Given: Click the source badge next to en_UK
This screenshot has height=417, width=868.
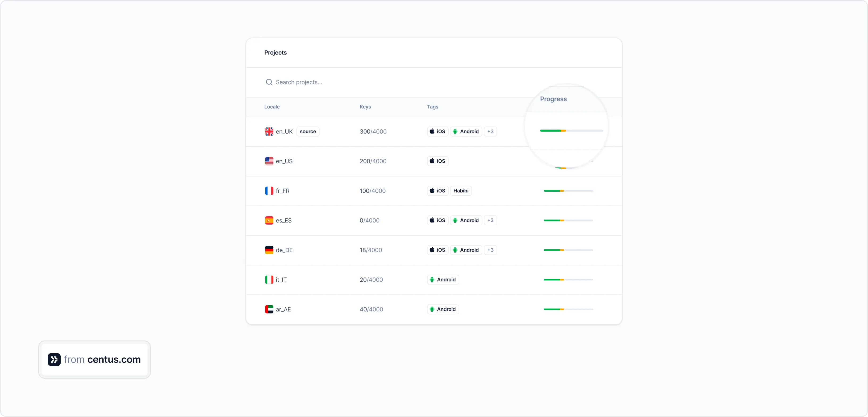Looking at the screenshot, I should 307,131.
